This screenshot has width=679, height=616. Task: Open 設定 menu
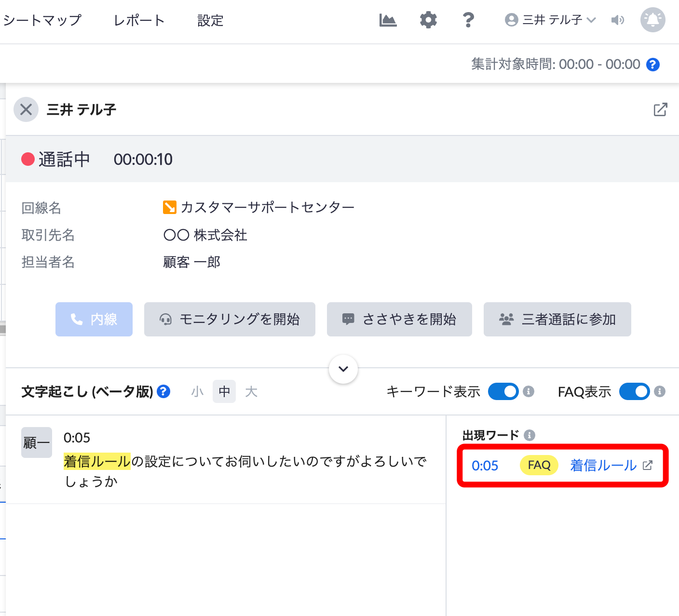[210, 20]
